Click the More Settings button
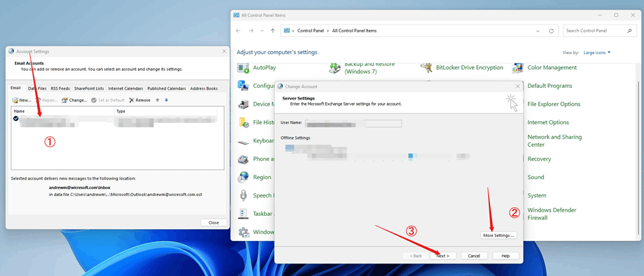Image resolution: width=644 pixels, height=276 pixels. 499,235
